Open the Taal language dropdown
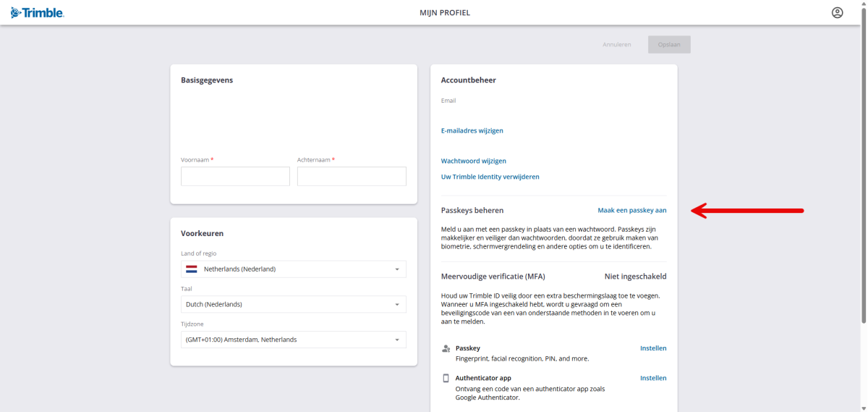 (293, 304)
